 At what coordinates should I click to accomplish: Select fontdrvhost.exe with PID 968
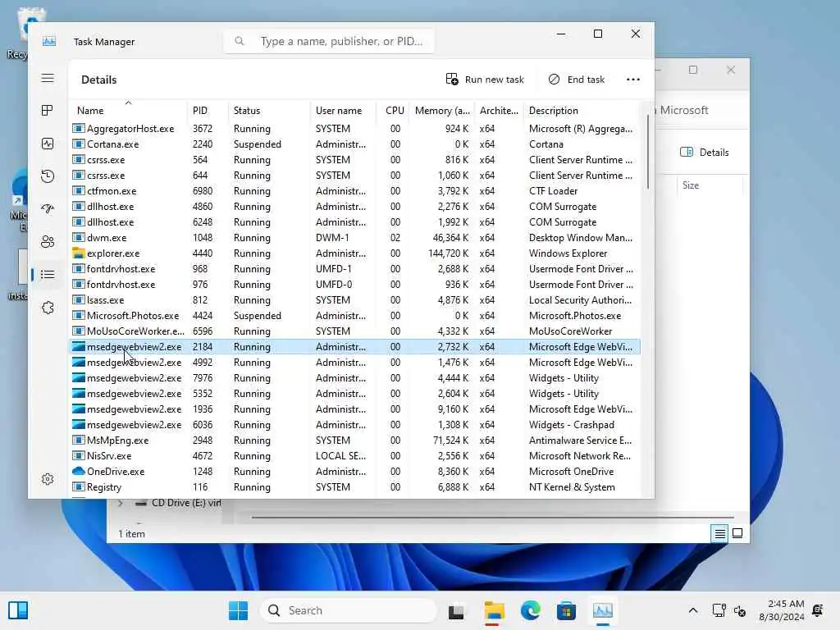[x=355, y=269]
